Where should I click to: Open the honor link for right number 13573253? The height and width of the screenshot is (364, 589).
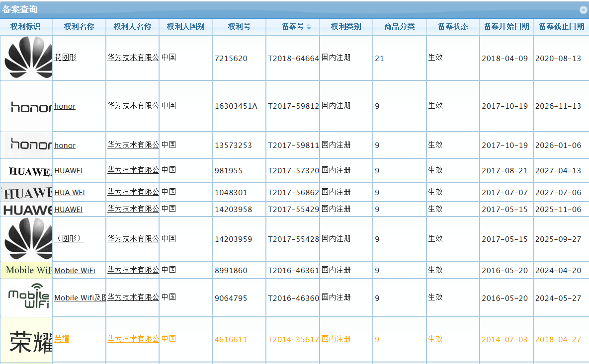pyautogui.click(x=65, y=145)
